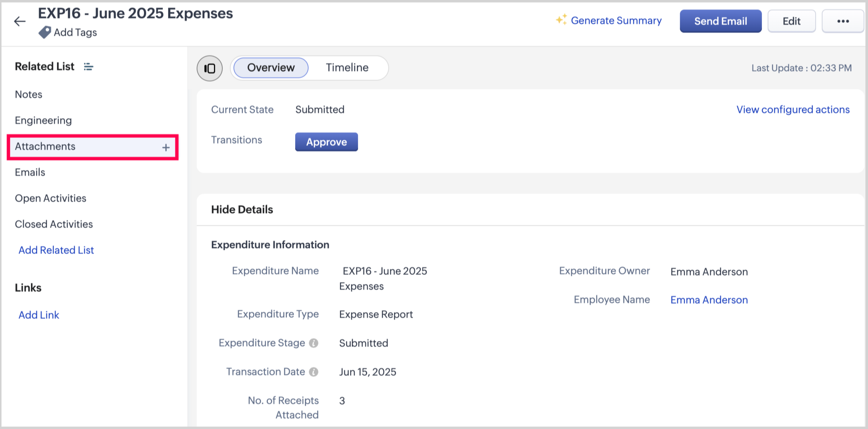Approve the expense via the Approve button
The height and width of the screenshot is (429, 868).
(x=326, y=142)
